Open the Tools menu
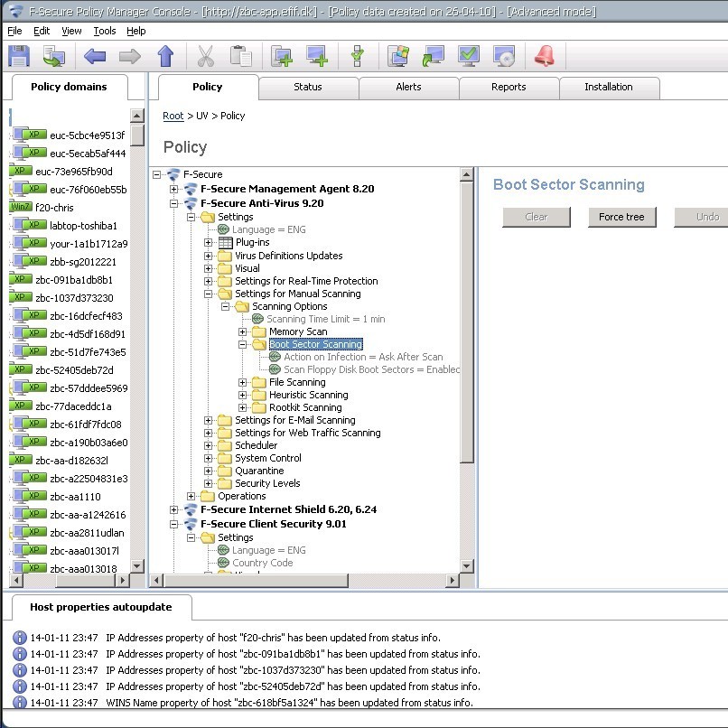The height and width of the screenshot is (728, 728). coord(103,30)
